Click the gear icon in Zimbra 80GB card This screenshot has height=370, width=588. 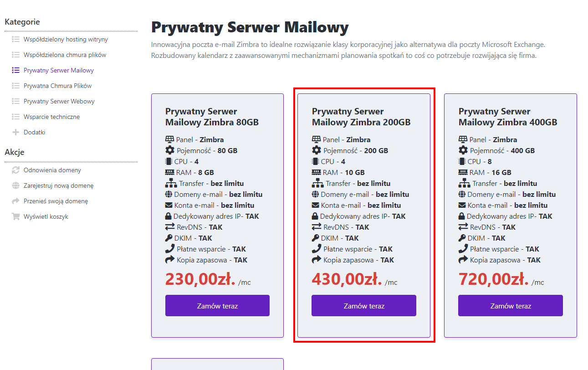[169, 151]
